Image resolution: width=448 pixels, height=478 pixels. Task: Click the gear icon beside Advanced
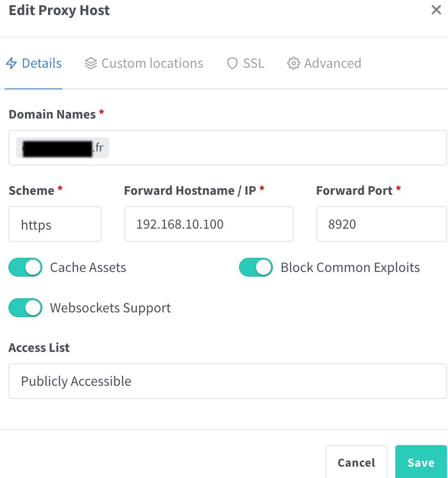[x=294, y=64]
